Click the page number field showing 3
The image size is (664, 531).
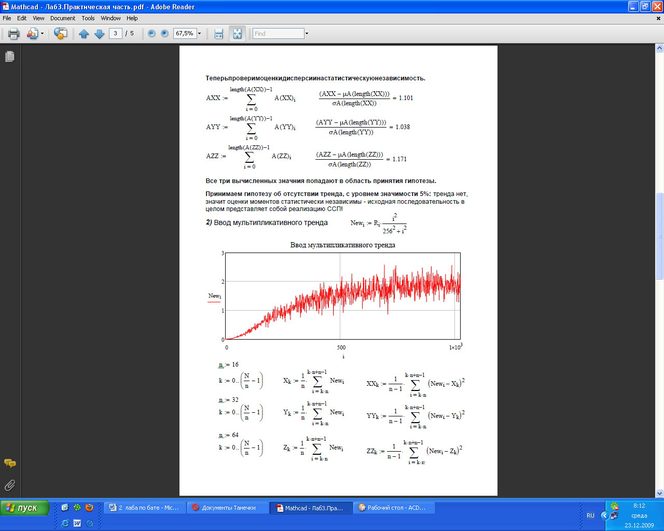[115, 33]
